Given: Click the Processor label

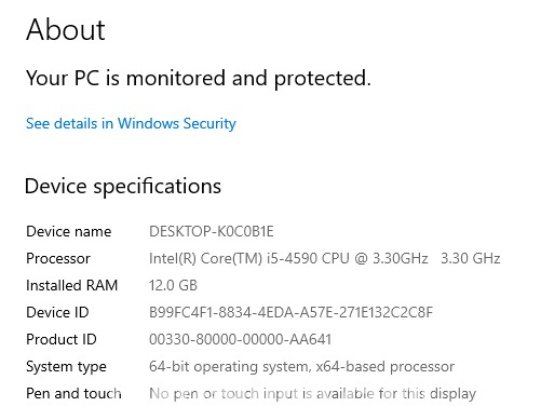Looking at the screenshot, I should (x=58, y=258).
